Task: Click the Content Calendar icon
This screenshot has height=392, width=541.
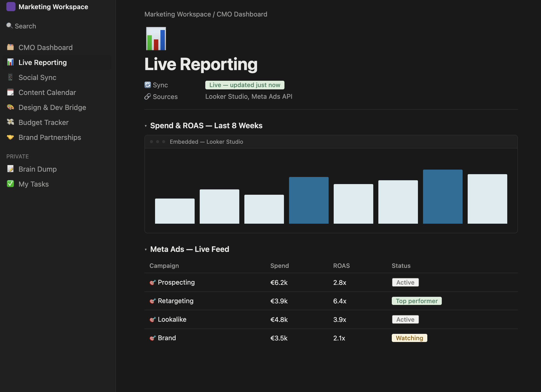Action: (x=10, y=92)
